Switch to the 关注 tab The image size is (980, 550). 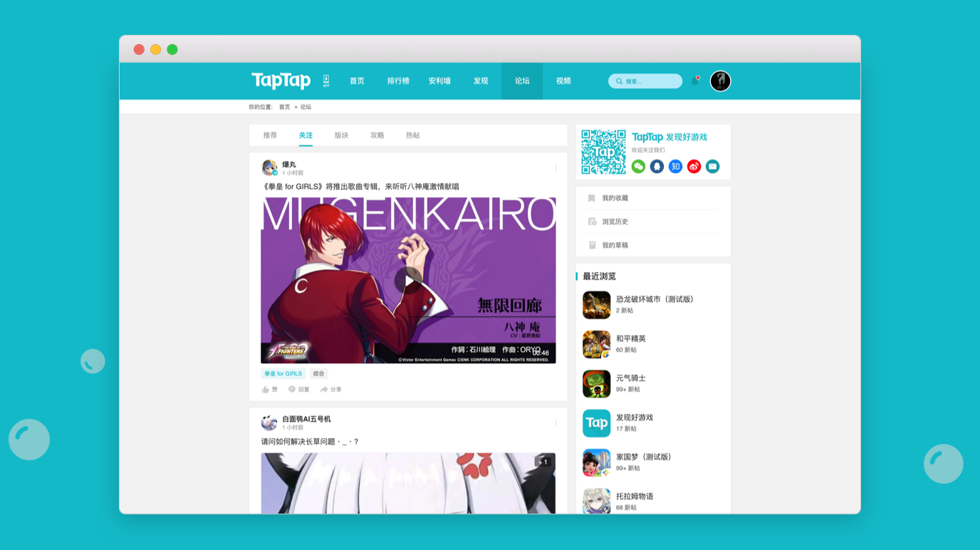306,135
